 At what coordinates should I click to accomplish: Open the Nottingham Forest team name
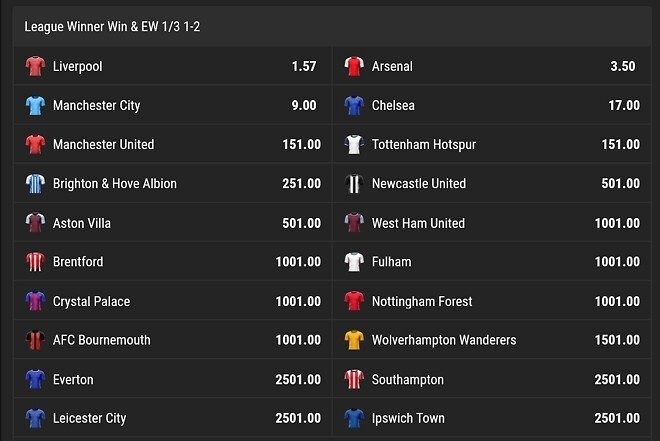coord(422,301)
